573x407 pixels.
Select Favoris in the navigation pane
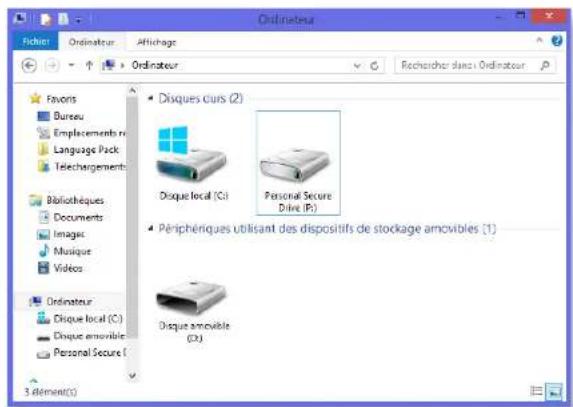(61, 99)
